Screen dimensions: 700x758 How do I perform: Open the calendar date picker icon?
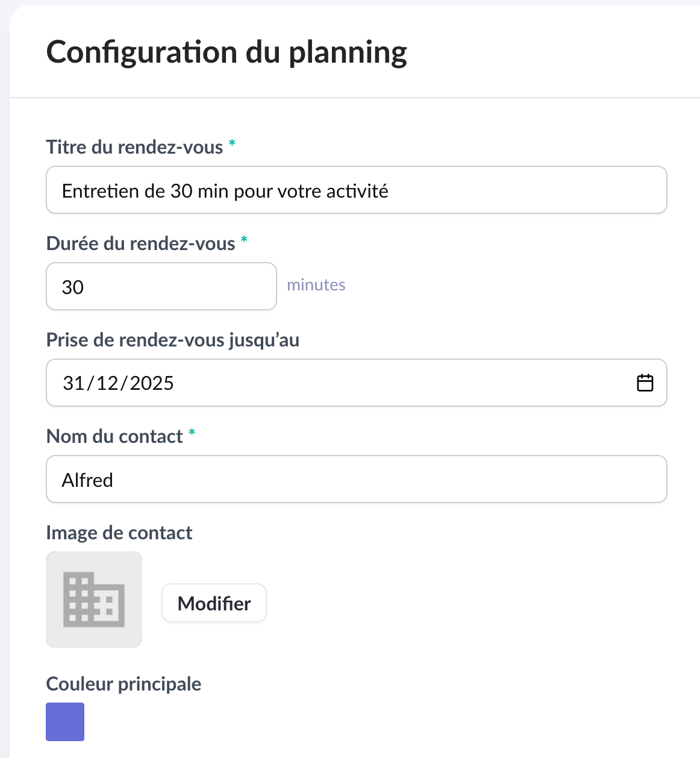(645, 383)
